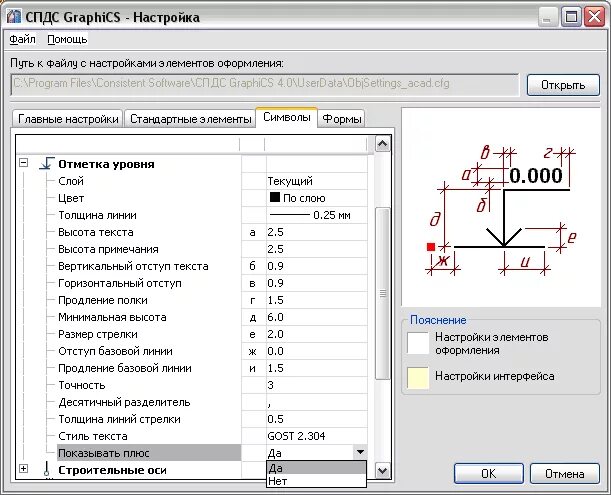Screen dimensions: 611x495
Task: Click the settings file path field
Action: point(265,84)
